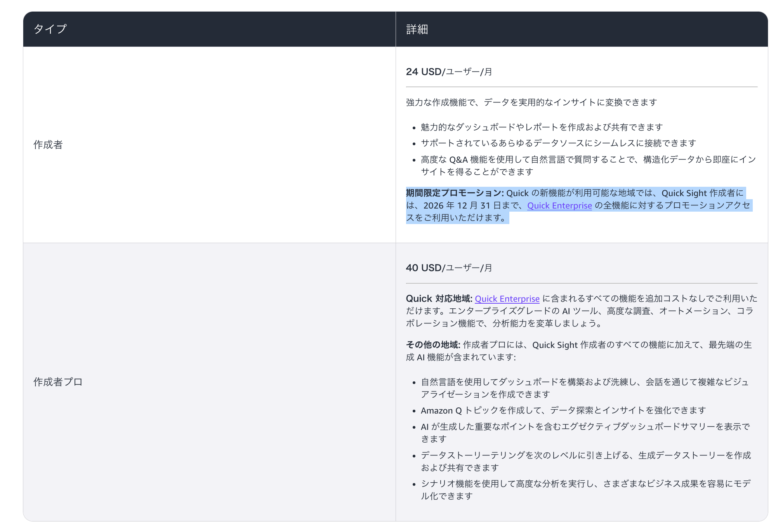Viewport: 778px width, 532px height.
Task: Click the その他の地域 bold label
Action: pyautogui.click(x=433, y=345)
